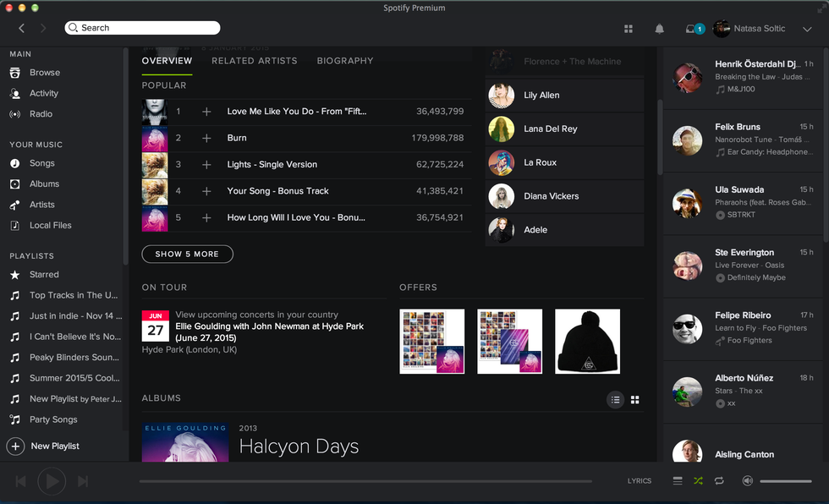Open Browse in the sidebar

[x=44, y=73]
